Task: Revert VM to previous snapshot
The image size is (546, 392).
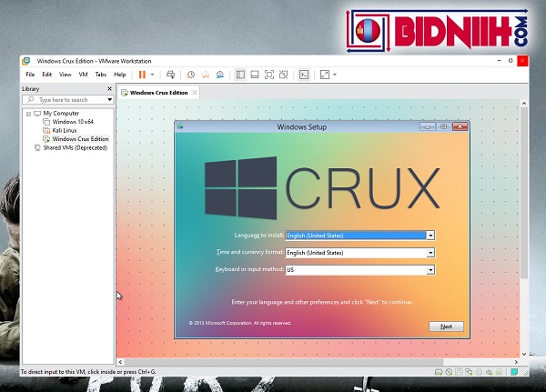Action: pos(206,75)
